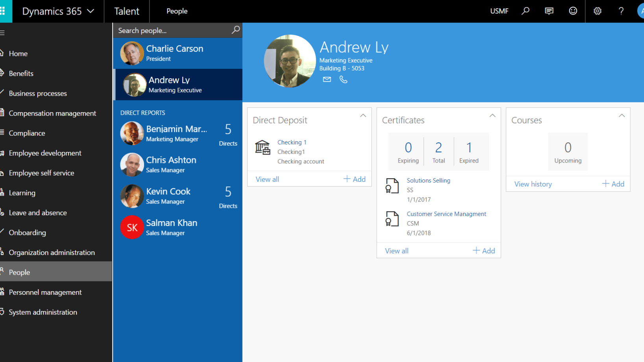Click the search people magnifier icon
Viewport: 644px width, 362px height.
[235, 30]
